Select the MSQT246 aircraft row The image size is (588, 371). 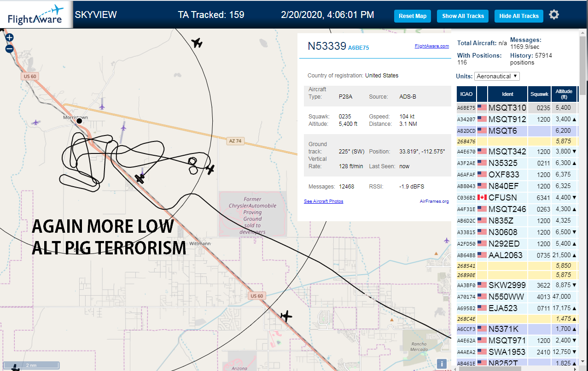tap(517, 209)
